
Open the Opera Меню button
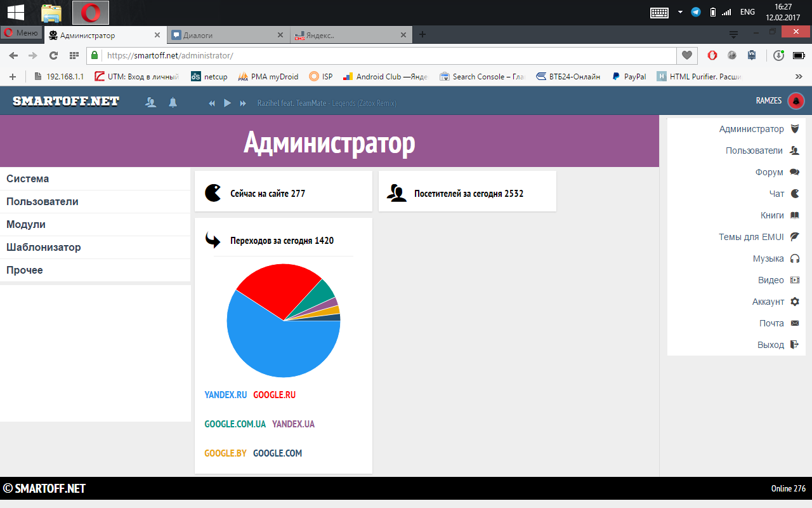coord(22,33)
